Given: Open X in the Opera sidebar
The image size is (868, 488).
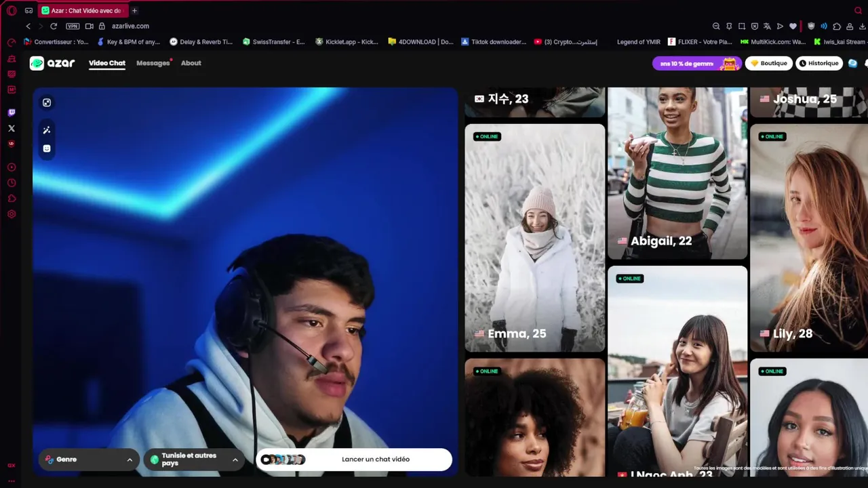Looking at the screenshot, I should click(x=12, y=128).
